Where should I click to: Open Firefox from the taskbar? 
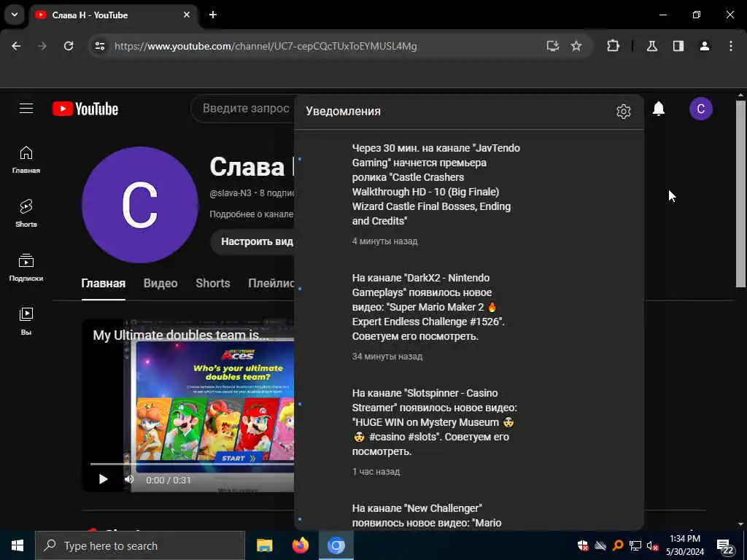[300, 545]
